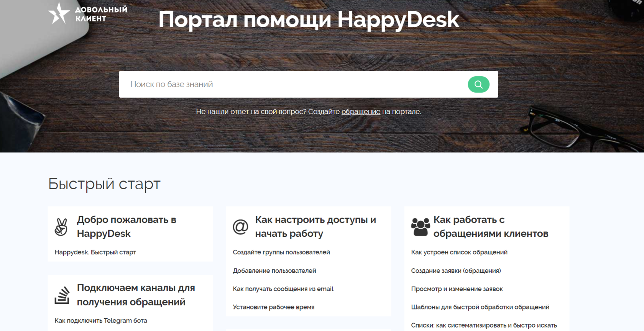The width and height of the screenshot is (644, 331).
Task: Click the victory hand icon beside Добро пожаловать
Action: tap(61, 227)
